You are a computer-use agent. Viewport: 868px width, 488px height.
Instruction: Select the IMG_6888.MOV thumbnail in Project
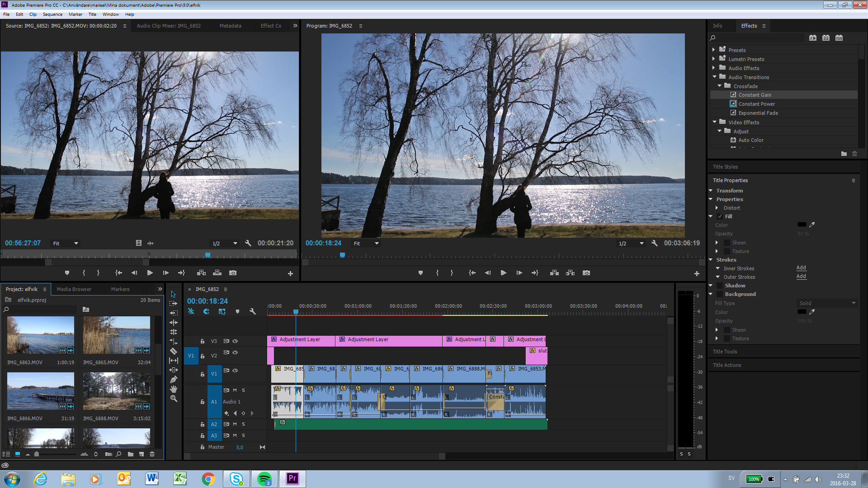pos(117,391)
